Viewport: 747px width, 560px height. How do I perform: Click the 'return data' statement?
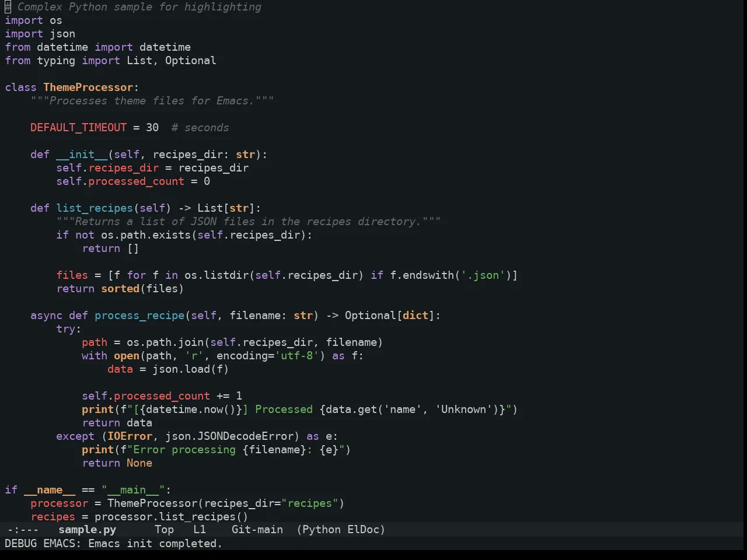click(117, 423)
